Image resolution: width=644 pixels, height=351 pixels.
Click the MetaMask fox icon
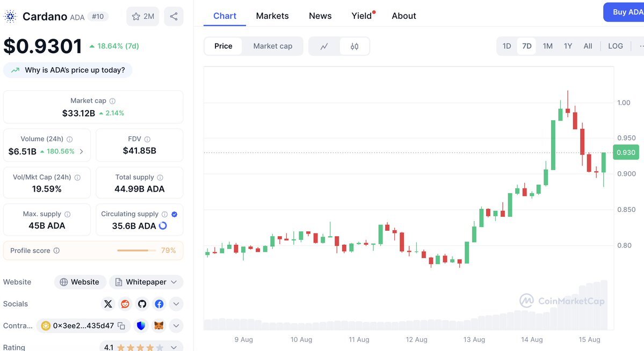[158, 326]
